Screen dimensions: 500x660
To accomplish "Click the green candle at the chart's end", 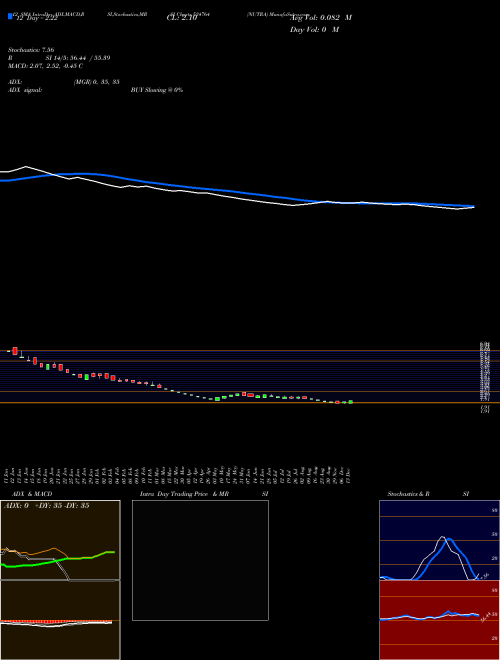I will pos(351,402).
